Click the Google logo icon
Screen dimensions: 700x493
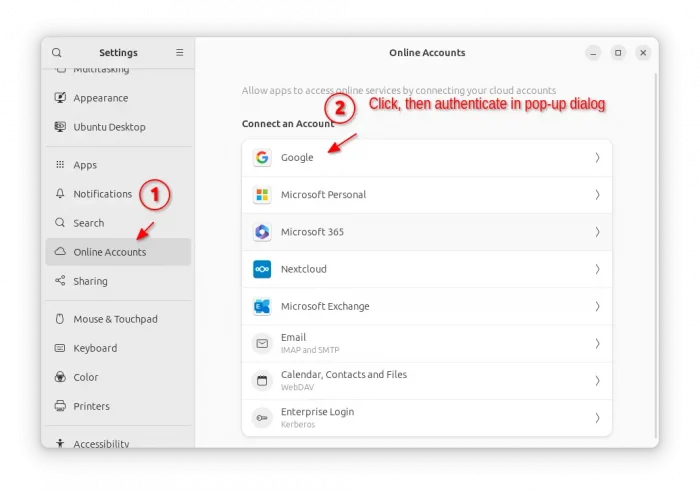[262, 158]
